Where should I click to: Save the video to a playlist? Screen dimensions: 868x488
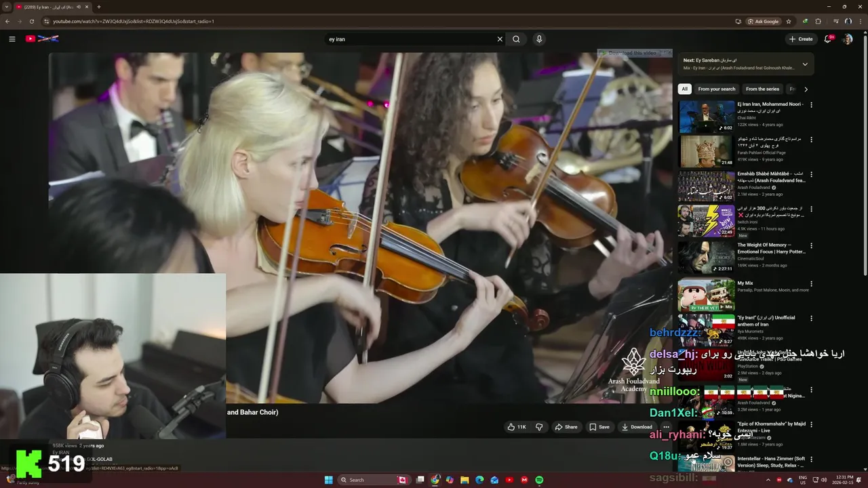click(x=599, y=427)
